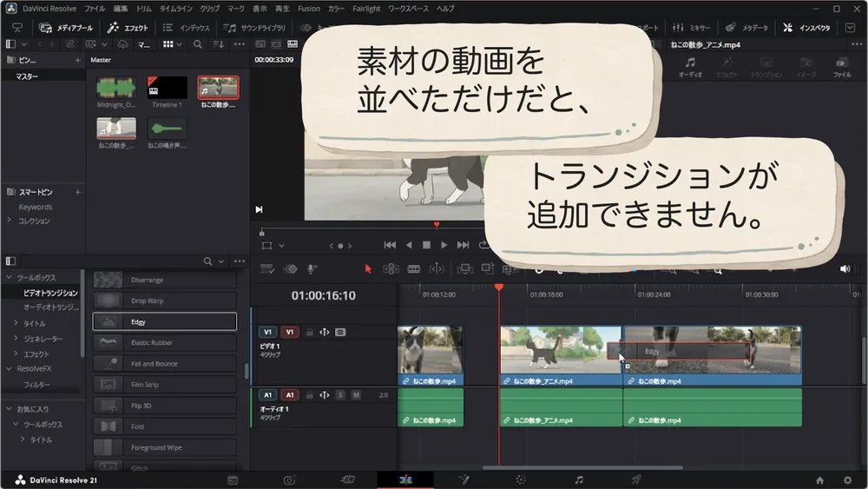
Task: Toggle メディアプール panel button
Action: pos(67,28)
